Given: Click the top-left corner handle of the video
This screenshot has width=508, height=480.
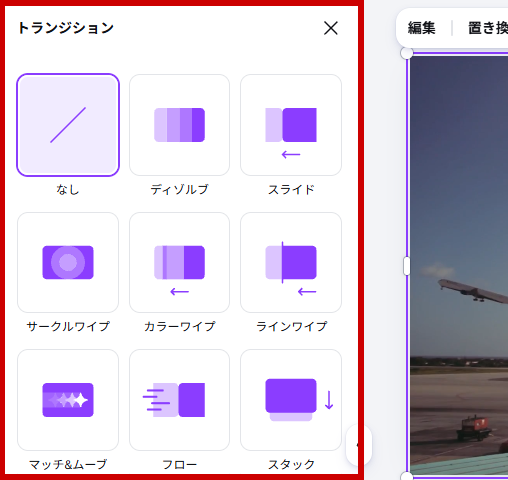Looking at the screenshot, I should click(x=407, y=53).
